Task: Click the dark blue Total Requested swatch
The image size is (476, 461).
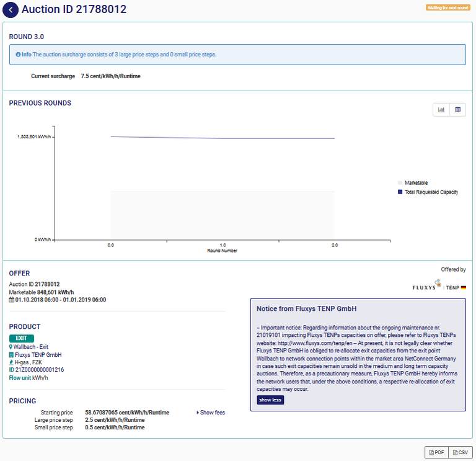Action: point(400,192)
